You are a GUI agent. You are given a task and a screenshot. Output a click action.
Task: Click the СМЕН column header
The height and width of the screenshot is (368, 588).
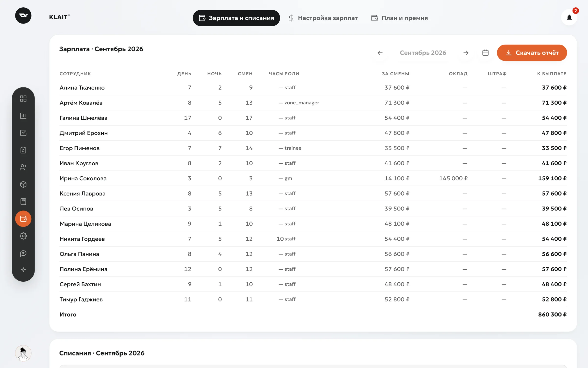[x=245, y=74]
